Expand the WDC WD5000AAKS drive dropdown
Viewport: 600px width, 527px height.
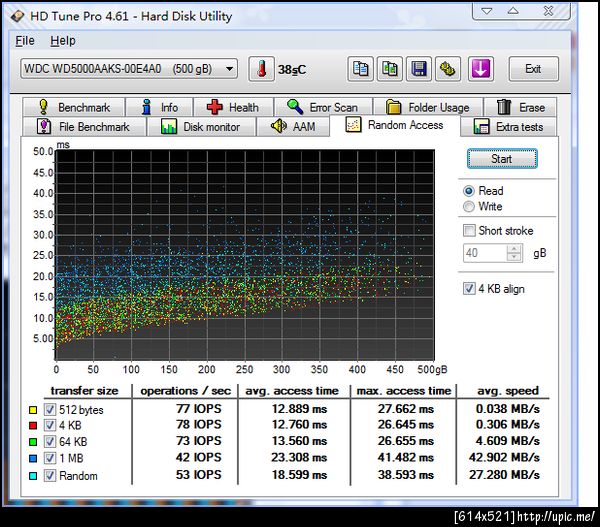230,69
